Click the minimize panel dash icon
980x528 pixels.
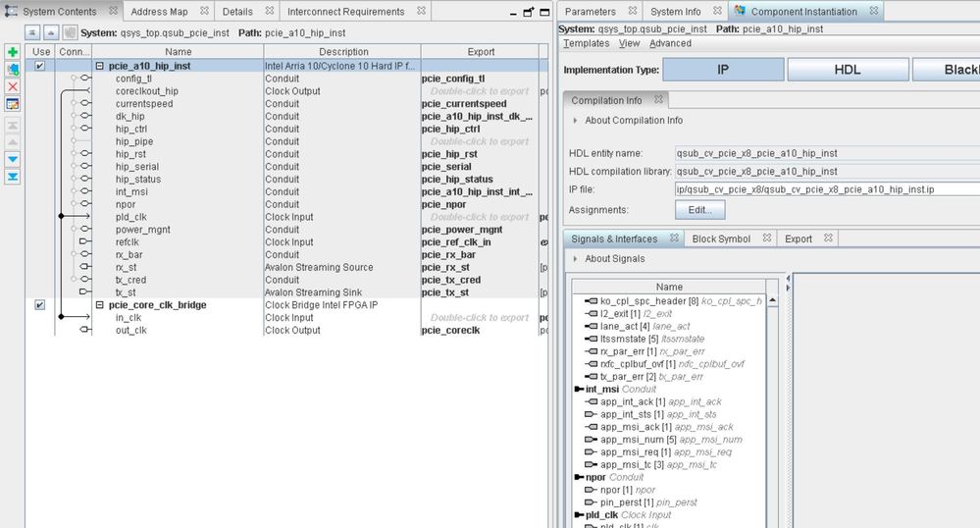click(513, 13)
